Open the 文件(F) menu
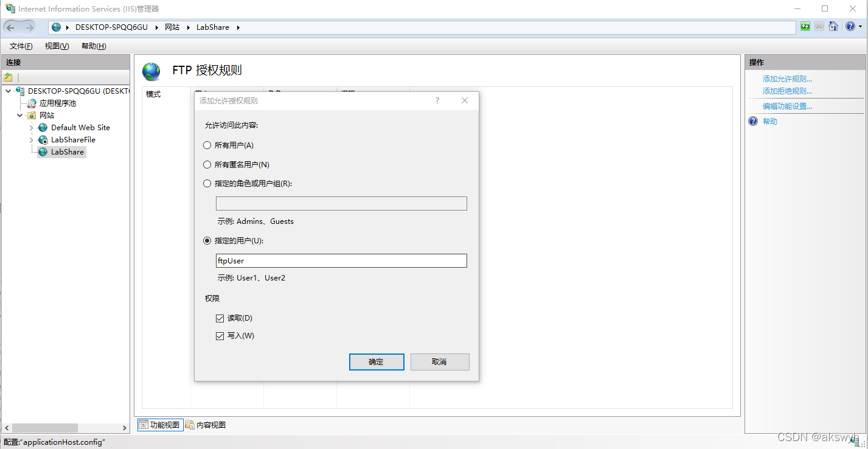 pyautogui.click(x=21, y=46)
